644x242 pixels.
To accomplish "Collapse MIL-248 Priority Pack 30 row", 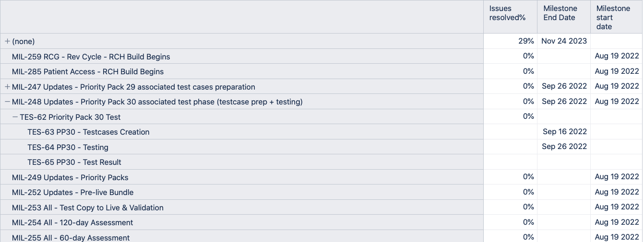I will point(7,102).
